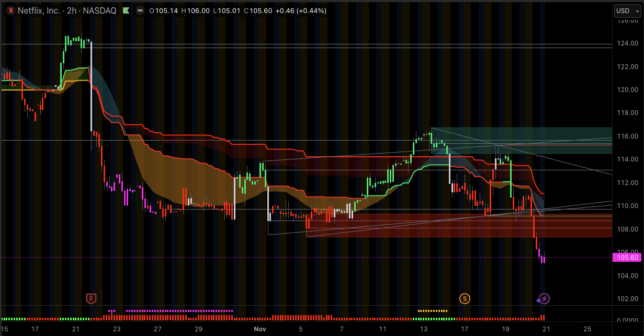Open the purple lightning indicator marker

click(x=544, y=299)
